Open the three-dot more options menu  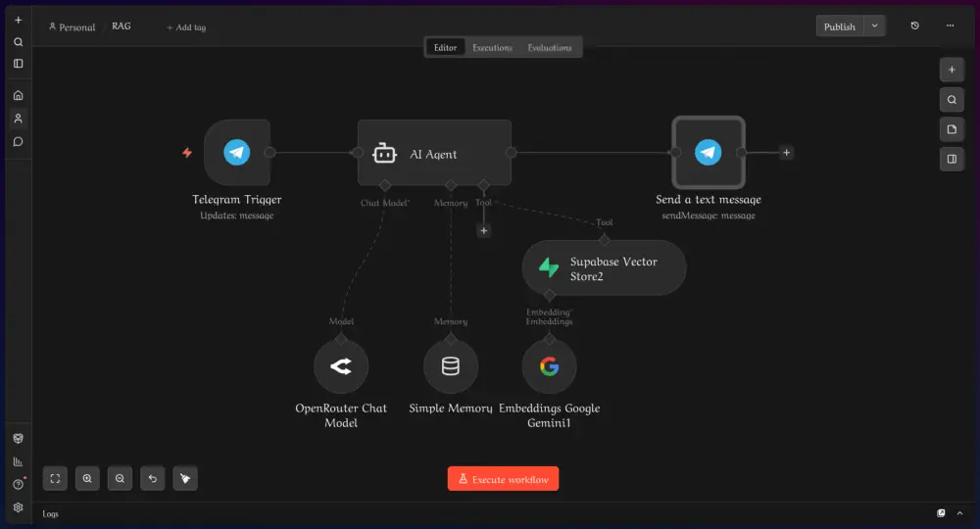(x=950, y=25)
